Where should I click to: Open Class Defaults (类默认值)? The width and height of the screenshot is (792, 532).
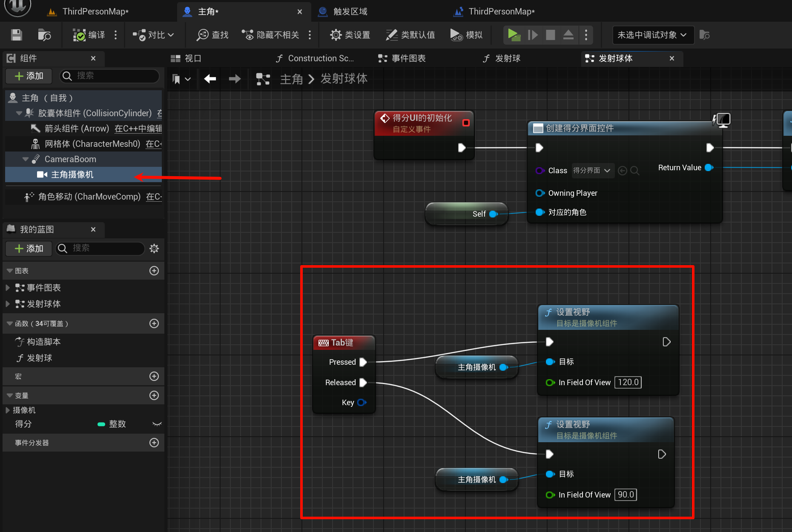[410, 35]
